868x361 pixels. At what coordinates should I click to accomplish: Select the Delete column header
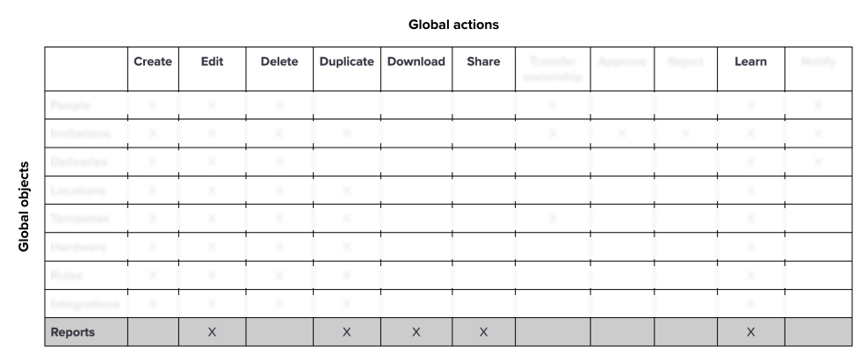pos(279,61)
